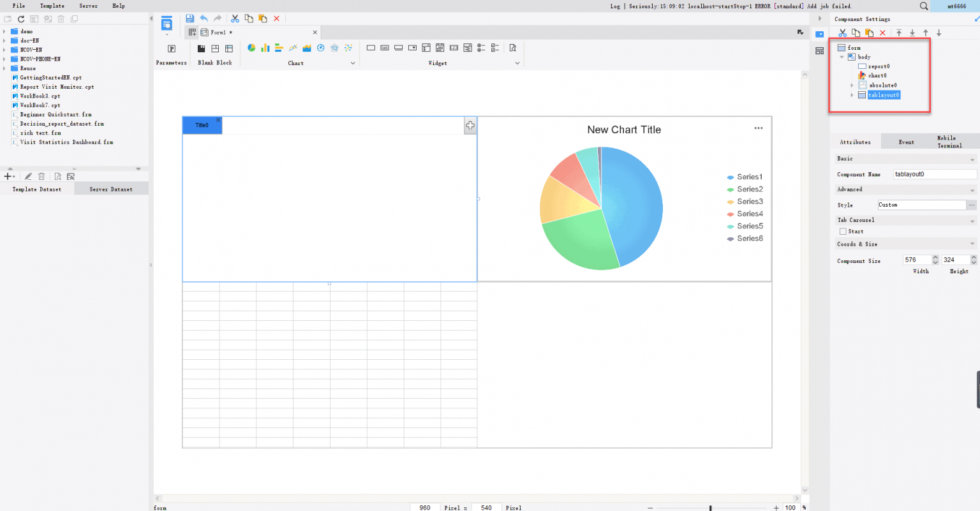Insert a gauge chart
The height and width of the screenshot is (511, 980).
click(x=320, y=47)
